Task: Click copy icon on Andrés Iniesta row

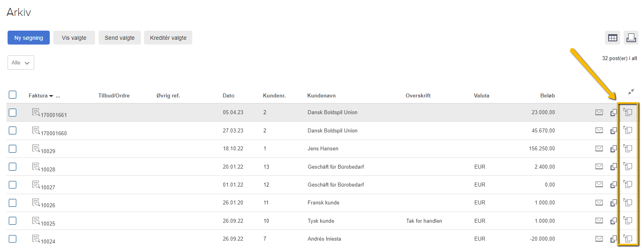Action: pos(614,239)
